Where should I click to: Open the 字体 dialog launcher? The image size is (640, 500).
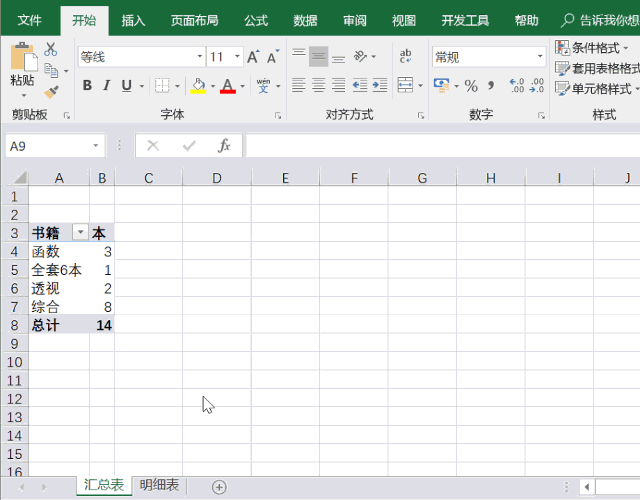tap(278, 116)
